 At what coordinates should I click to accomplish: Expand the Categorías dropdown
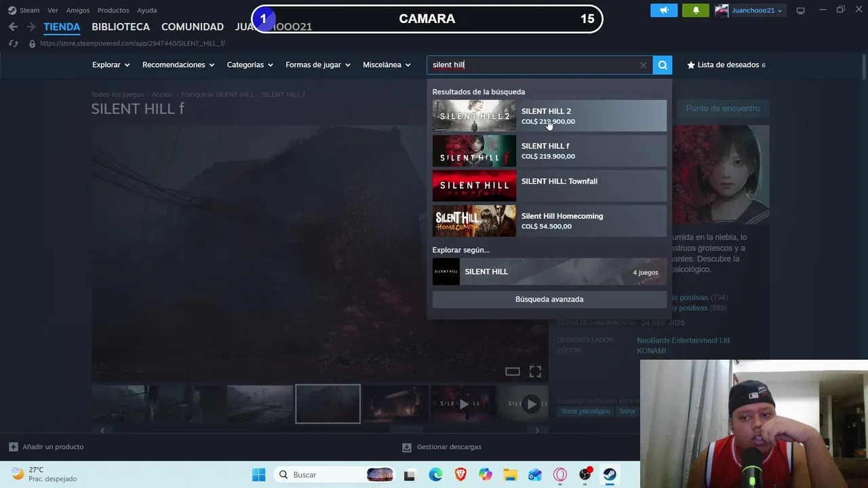tap(250, 65)
